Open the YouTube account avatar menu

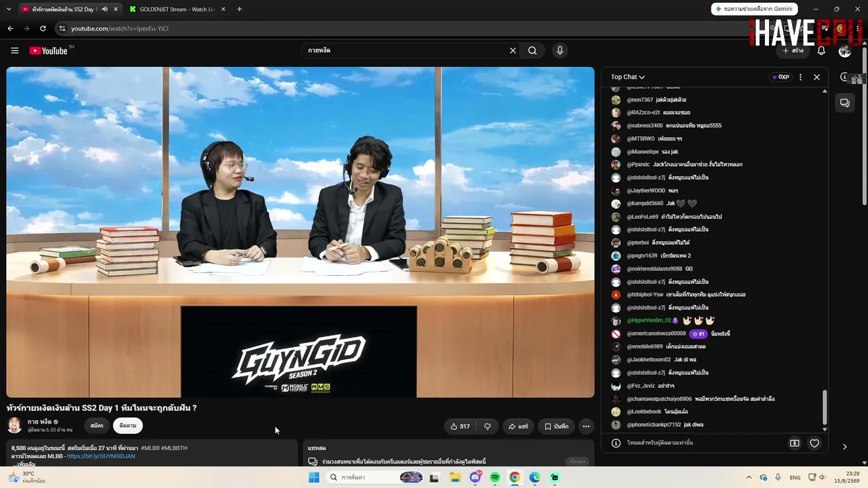[x=844, y=51]
